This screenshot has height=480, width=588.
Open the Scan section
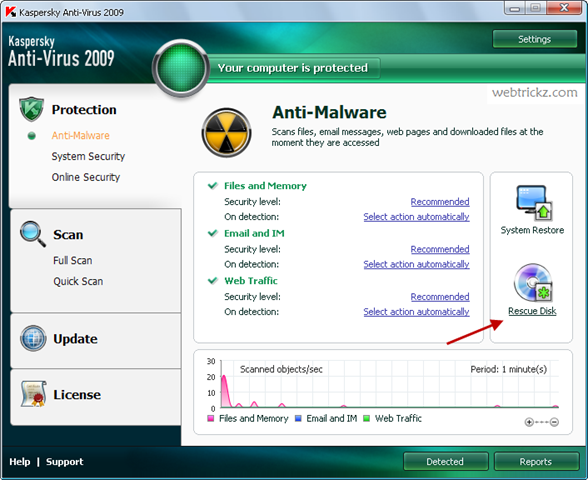click(68, 234)
